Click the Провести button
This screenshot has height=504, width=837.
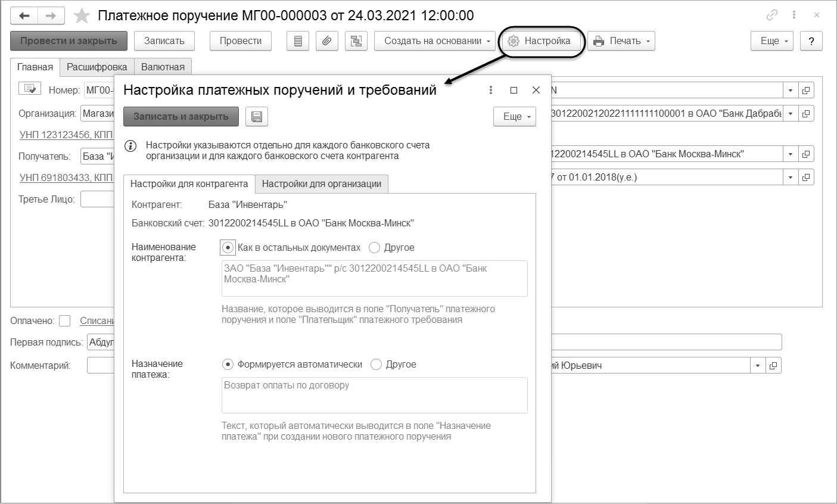pos(241,41)
